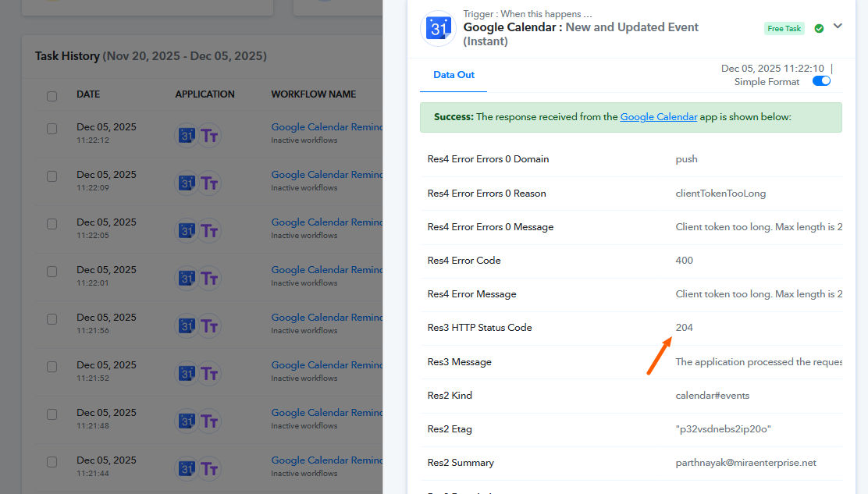Image resolution: width=868 pixels, height=494 pixels.
Task: Open the Google Calendar link in success banner
Action: tap(658, 117)
